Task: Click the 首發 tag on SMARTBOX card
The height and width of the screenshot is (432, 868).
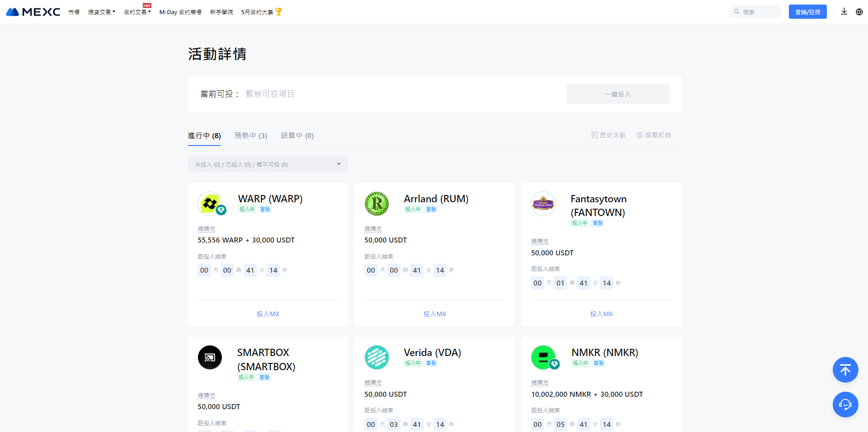Action: click(264, 377)
